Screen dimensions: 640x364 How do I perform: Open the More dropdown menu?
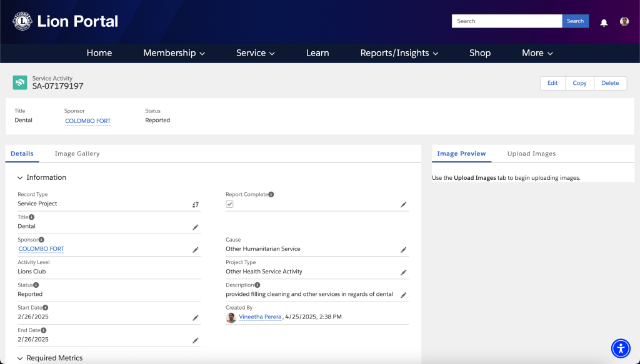[x=537, y=53]
